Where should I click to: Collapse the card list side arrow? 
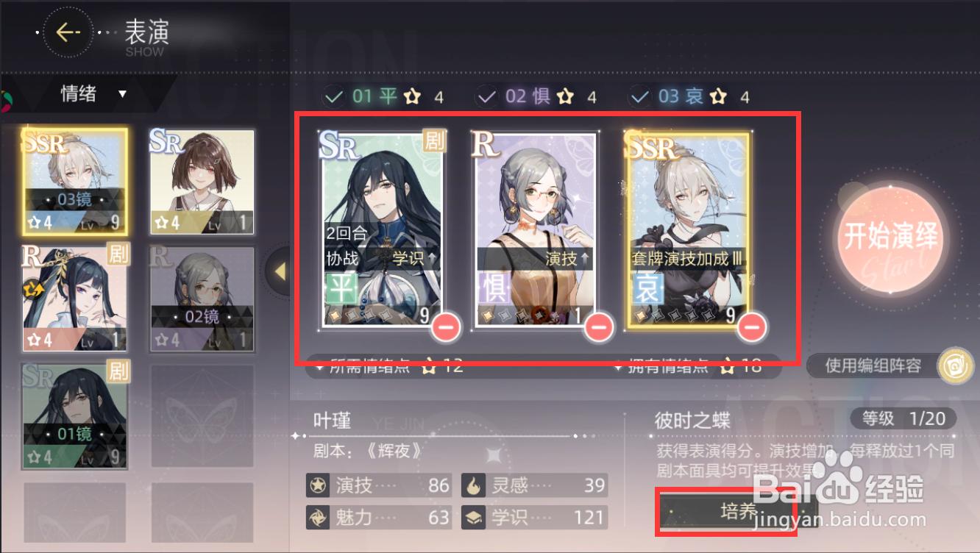pyautogui.click(x=278, y=271)
